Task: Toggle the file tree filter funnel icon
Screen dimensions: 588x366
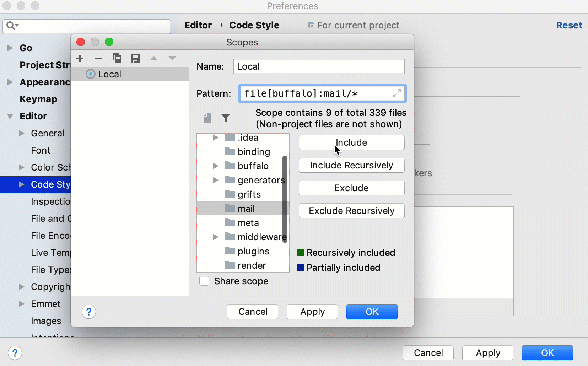Action: tap(226, 118)
